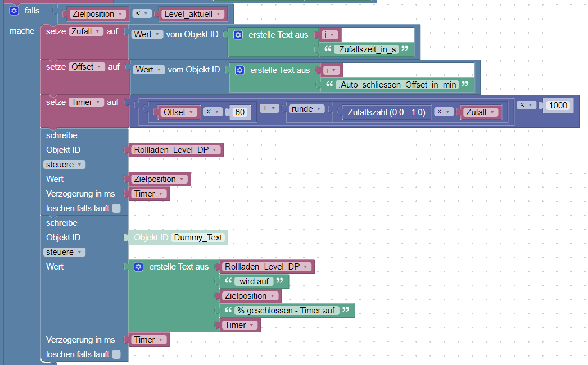The width and height of the screenshot is (588, 365).
Task: Open the gear mutator on the falls block
Action: (14, 11)
